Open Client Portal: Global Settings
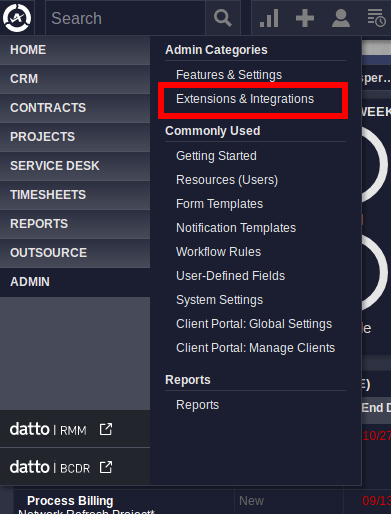Viewport: 391px width, 514px height. coord(254,324)
